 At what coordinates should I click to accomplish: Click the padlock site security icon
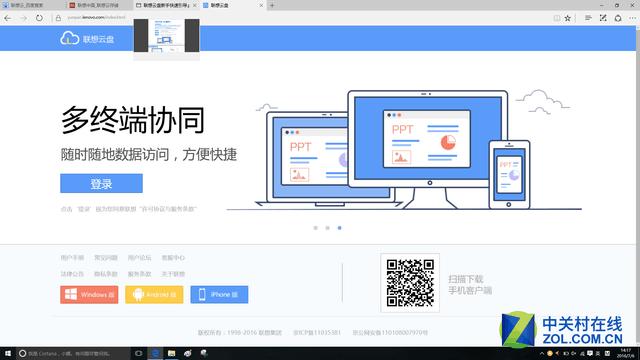[x=58, y=18]
